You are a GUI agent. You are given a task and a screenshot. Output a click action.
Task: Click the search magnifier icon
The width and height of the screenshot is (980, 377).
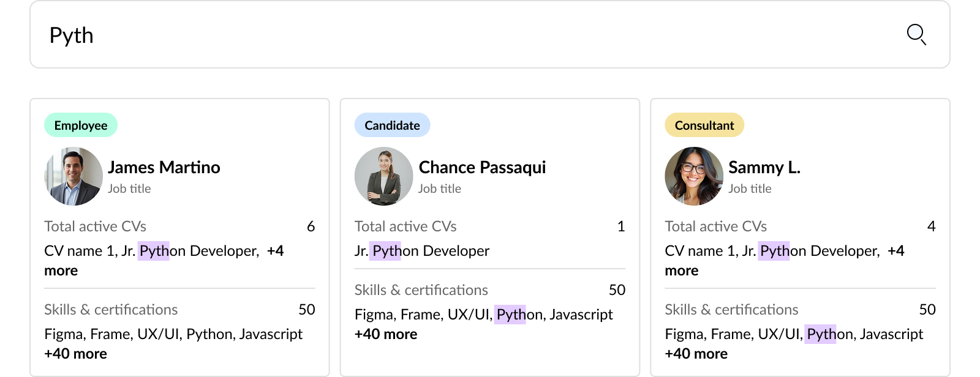[x=916, y=35]
